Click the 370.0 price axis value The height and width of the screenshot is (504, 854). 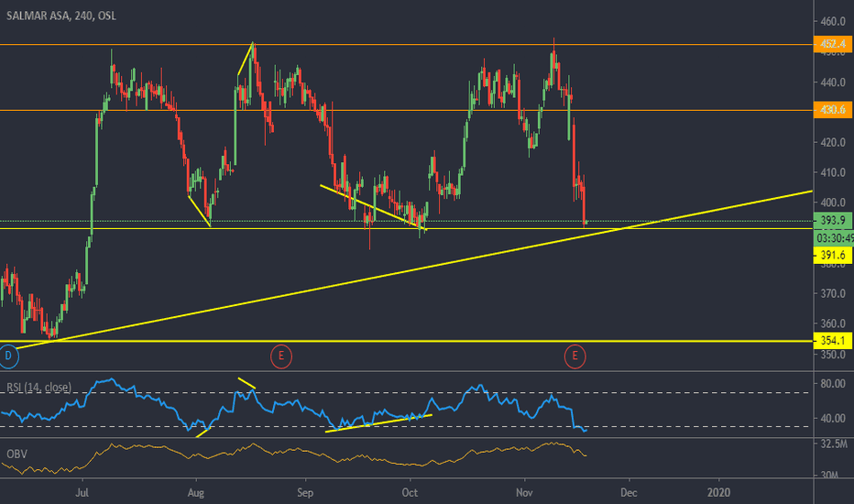pos(833,293)
